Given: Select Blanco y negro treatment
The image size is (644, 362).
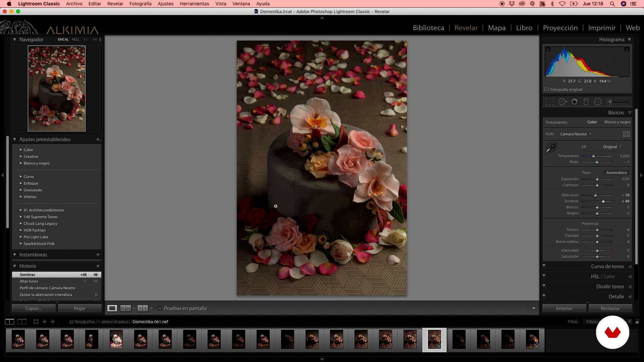Looking at the screenshot, I should (x=618, y=122).
